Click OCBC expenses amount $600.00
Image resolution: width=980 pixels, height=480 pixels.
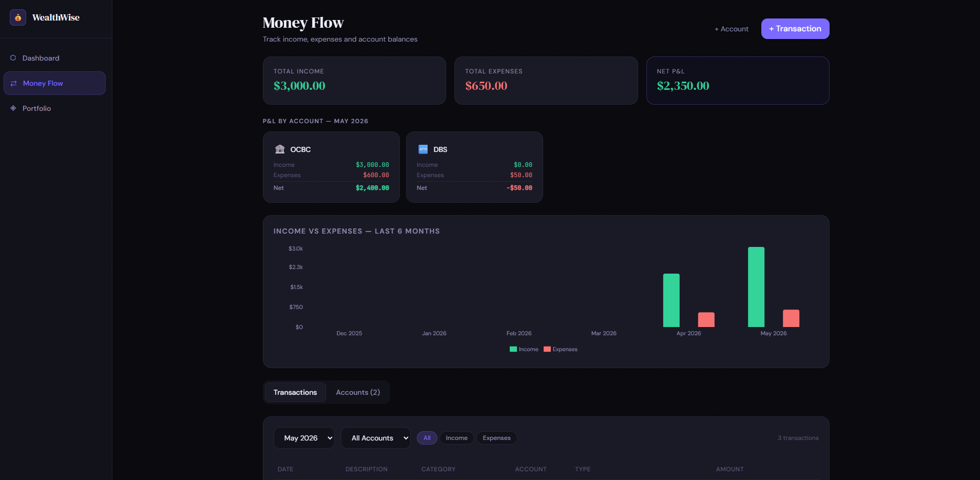(376, 175)
